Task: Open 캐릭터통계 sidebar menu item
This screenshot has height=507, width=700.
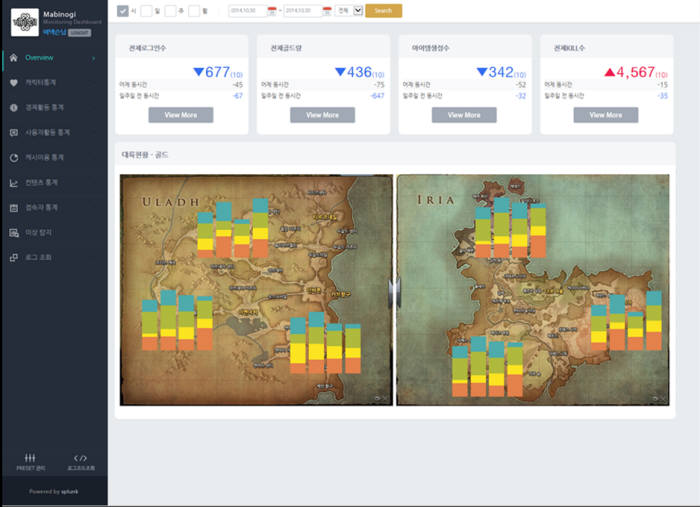Action: click(41, 83)
